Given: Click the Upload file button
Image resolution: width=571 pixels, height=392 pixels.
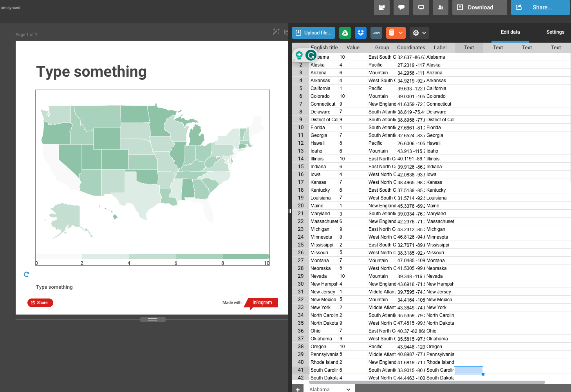Looking at the screenshot, I should pos(313,33).
